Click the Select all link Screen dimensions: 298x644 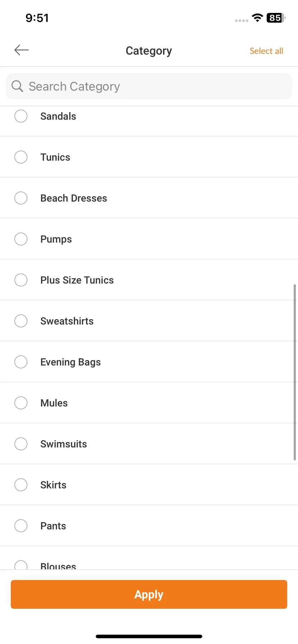(x=266, y=51)
